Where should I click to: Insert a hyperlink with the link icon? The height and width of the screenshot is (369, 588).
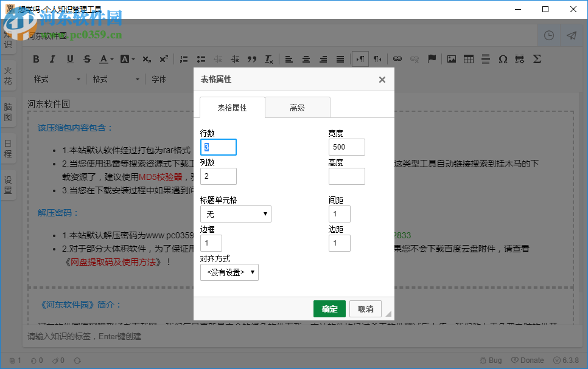397,59
